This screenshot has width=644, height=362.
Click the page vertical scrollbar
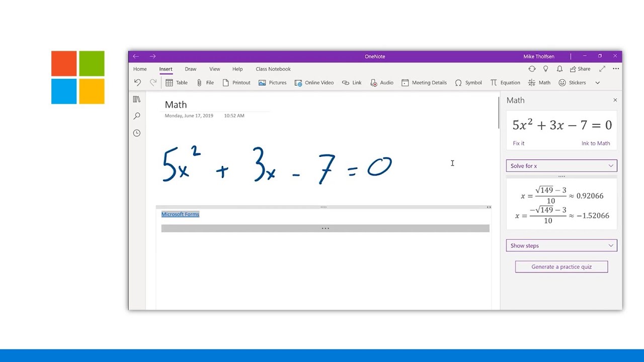499,113
